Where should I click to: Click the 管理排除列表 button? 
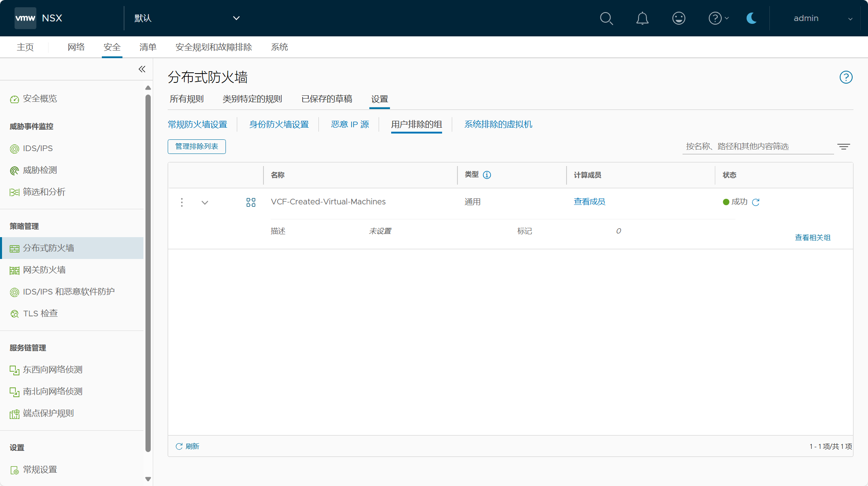196,146
